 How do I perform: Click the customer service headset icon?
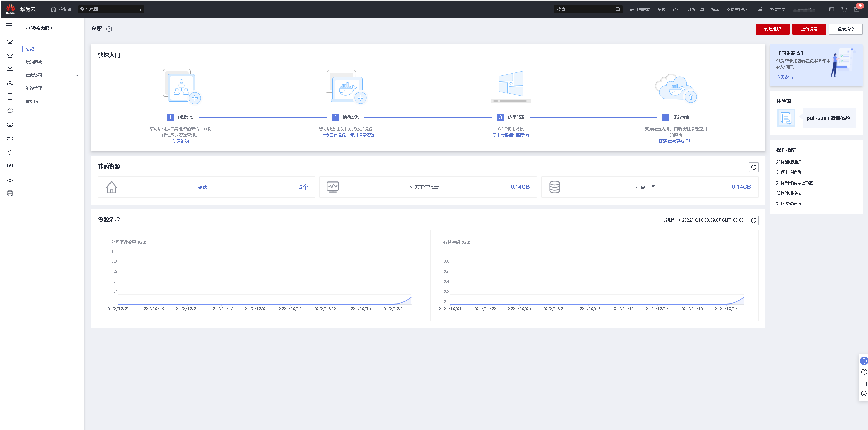coord(864,361)
